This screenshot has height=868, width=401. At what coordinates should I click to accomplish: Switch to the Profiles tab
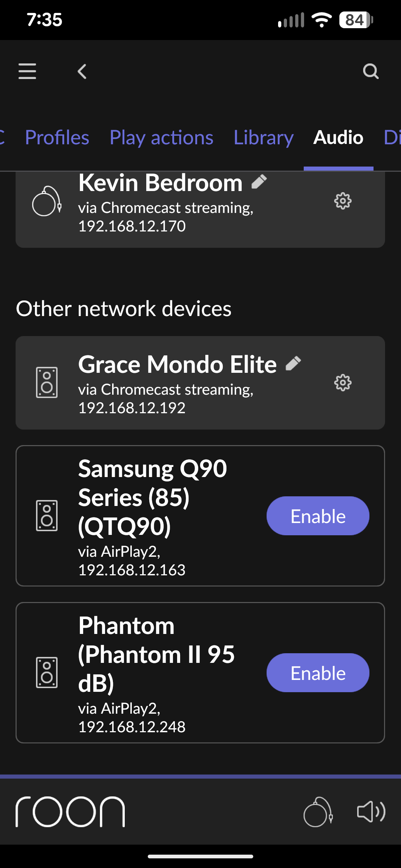[x=57, y=138]
